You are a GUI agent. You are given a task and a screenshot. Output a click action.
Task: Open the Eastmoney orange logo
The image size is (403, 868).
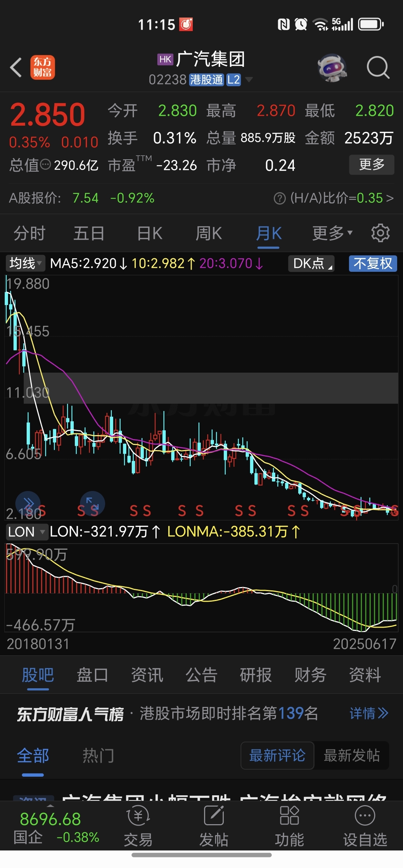click(42, 68)
